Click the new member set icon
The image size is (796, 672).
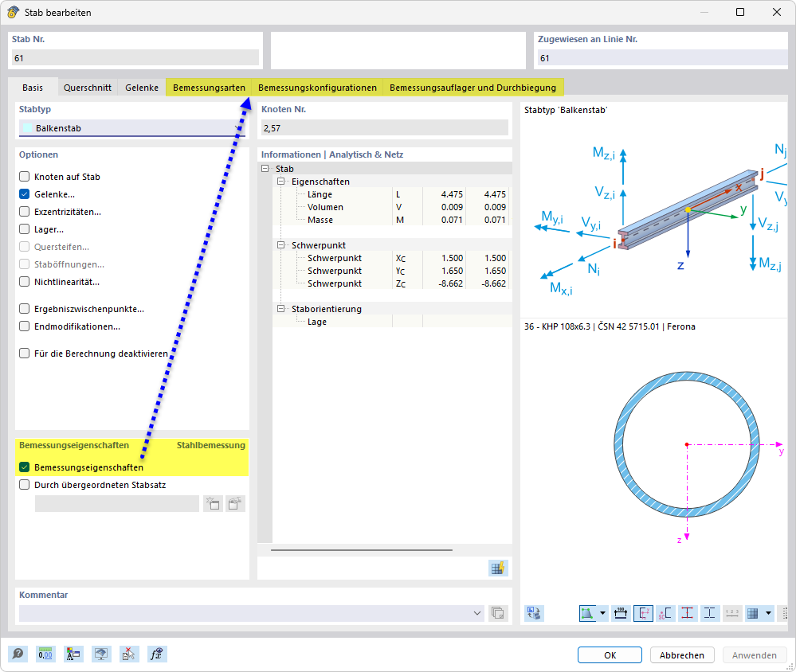214,503
